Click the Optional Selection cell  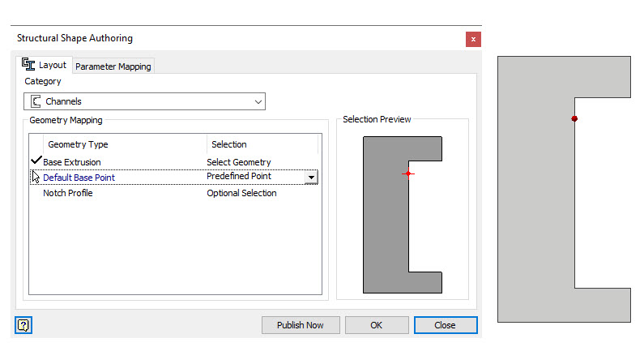[241, 193]
